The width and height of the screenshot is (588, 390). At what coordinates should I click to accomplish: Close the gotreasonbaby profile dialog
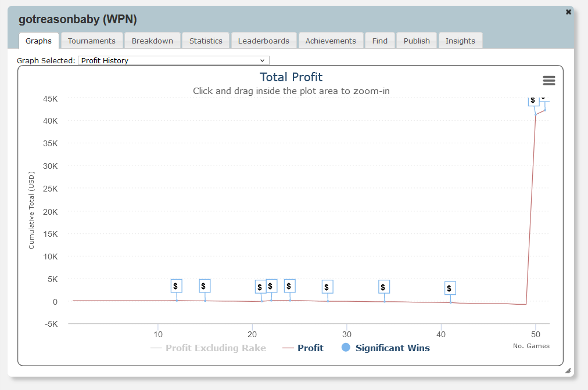point(568,12)
